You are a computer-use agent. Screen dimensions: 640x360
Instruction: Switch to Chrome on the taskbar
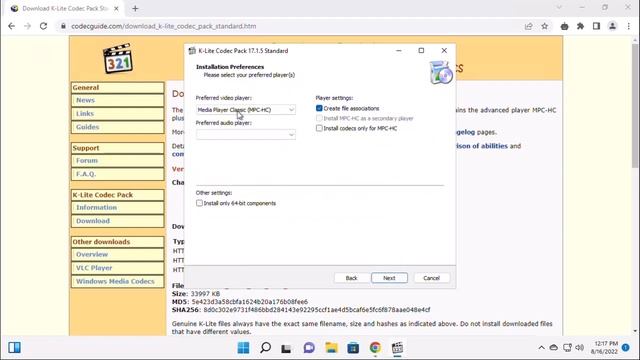[375, 348]
